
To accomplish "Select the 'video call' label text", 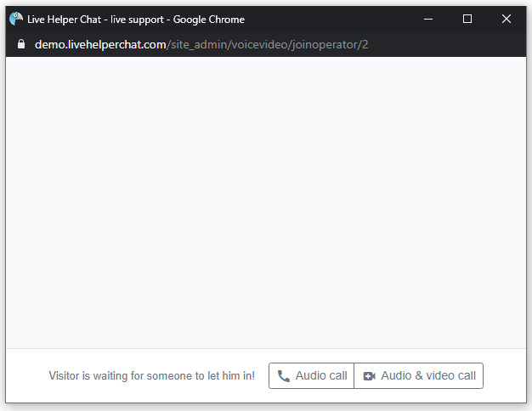I will tap(451, 375).
